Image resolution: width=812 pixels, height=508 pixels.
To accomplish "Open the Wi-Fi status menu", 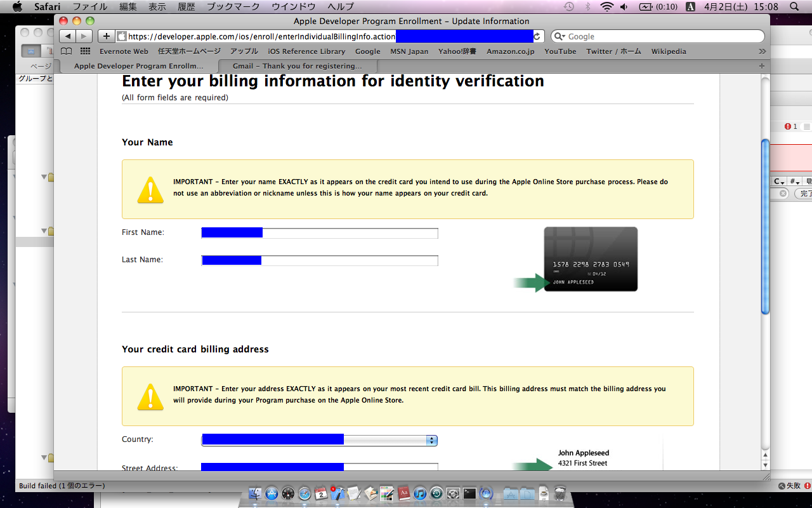I will [x=606, y=6].
